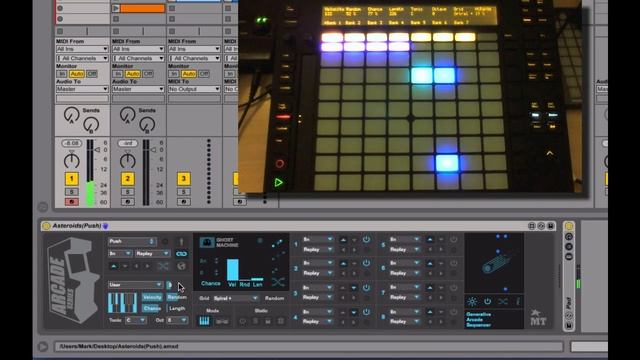
Task: Toggle the Pad device activator
Action: [x=569, y=226]
